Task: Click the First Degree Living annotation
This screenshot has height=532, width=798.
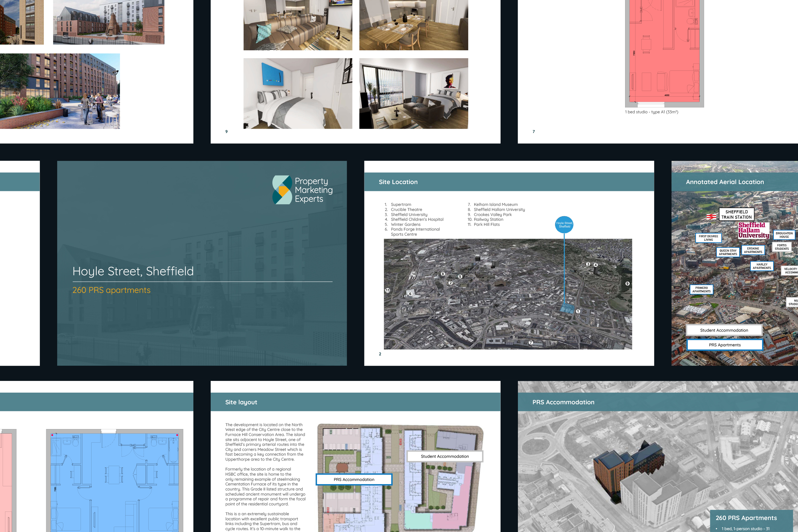Action: click(x=708, y=238)
